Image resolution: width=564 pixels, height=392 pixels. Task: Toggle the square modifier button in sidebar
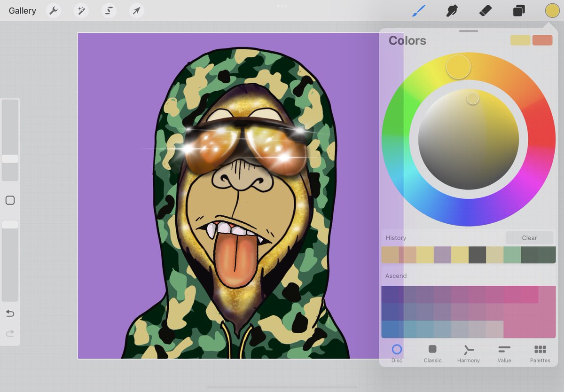tap(10, 201)
